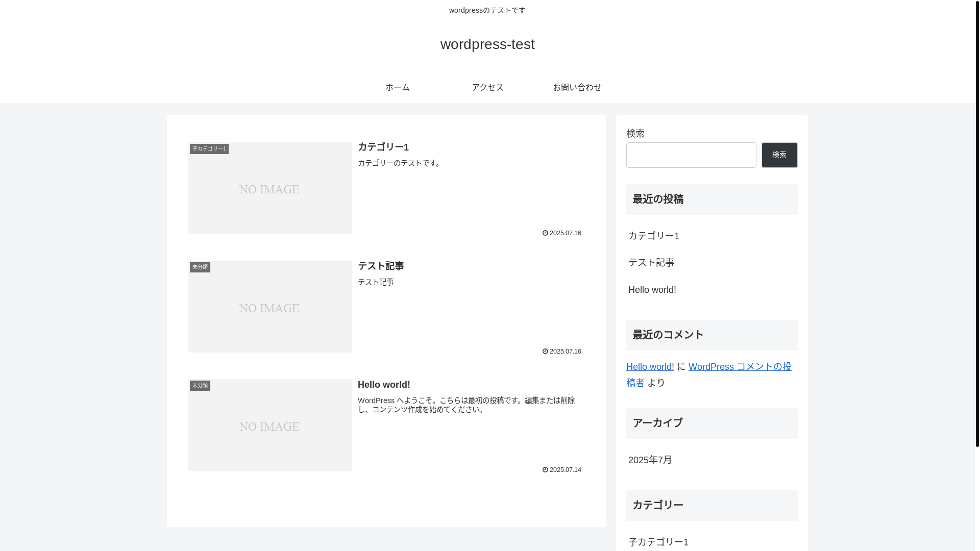Open the カテゴリー1 post thumbnail
980x551 pixels.
click(270, 188)
